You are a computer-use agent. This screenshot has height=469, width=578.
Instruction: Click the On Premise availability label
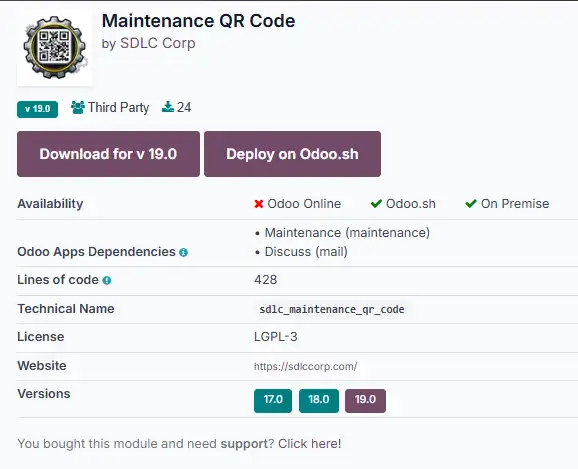coord(515,204)
